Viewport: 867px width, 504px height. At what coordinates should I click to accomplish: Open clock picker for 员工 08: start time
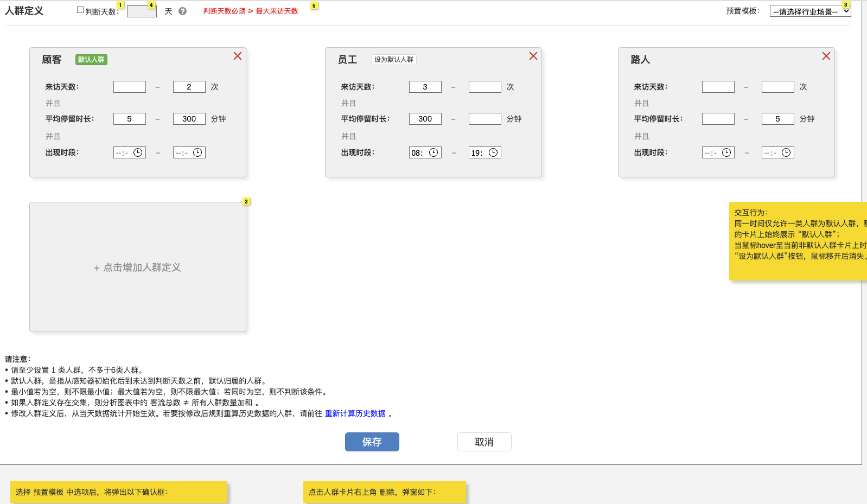point(433,152)
